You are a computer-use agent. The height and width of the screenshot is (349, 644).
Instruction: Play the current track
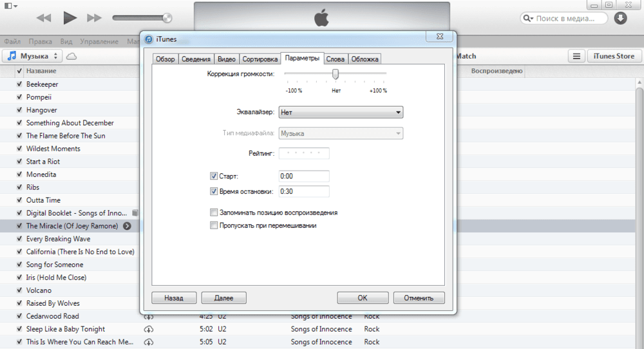coord(70,17)
